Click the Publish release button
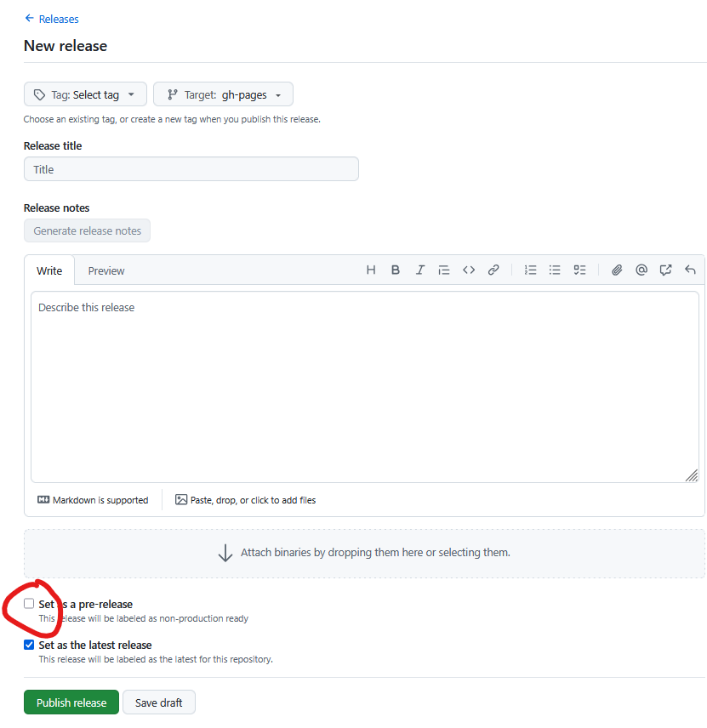 pyautogui.click(x=71, y=702)
